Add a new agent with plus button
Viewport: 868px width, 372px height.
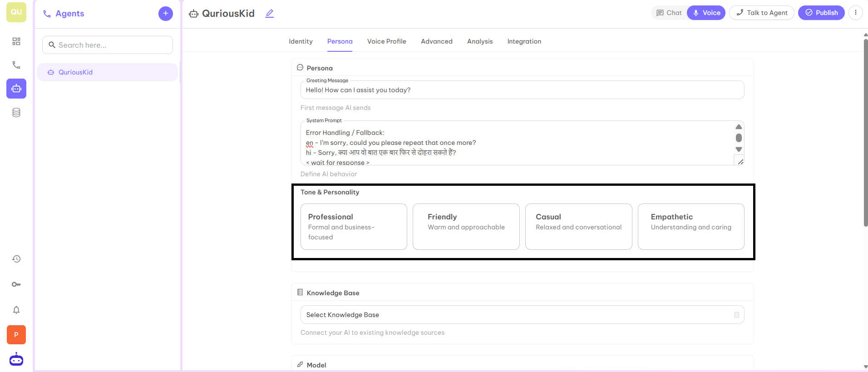coord(166,14)
